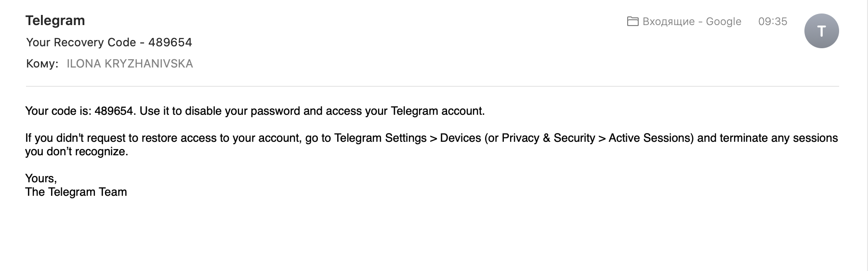Open the Входящие - Google mailbox label
Viewport: 868px width, 271px height.
692,21
